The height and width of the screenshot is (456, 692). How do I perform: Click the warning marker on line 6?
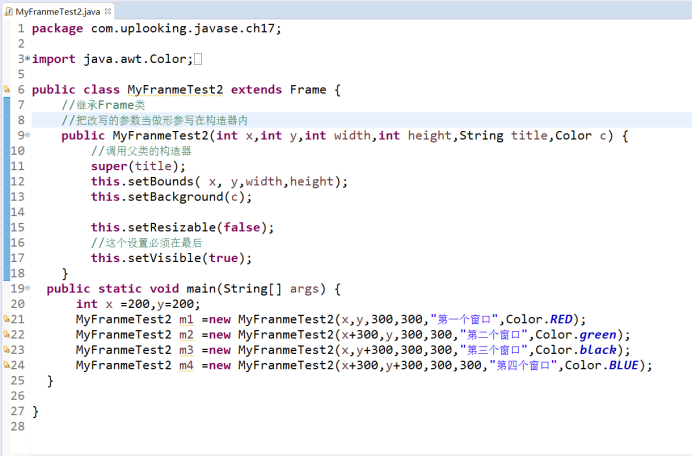(x=7, y=89)
